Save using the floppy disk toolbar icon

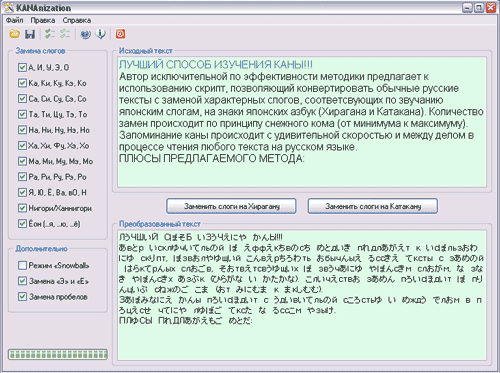30,34
